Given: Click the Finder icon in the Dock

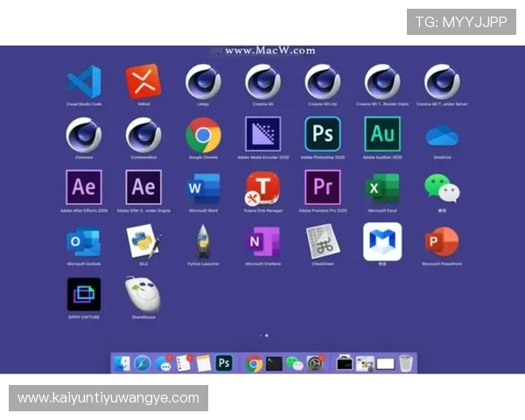Looking at the screenshot, I should 122,363.
